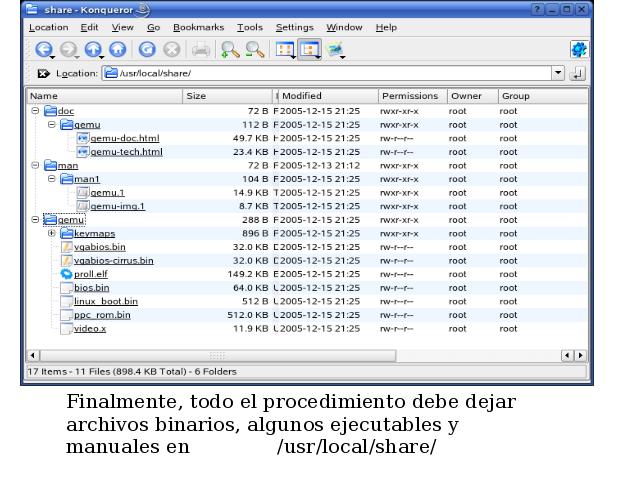Open ppc_rom.bin file
The height and width of the screenshot is (480, 640).
pos(102,315)
